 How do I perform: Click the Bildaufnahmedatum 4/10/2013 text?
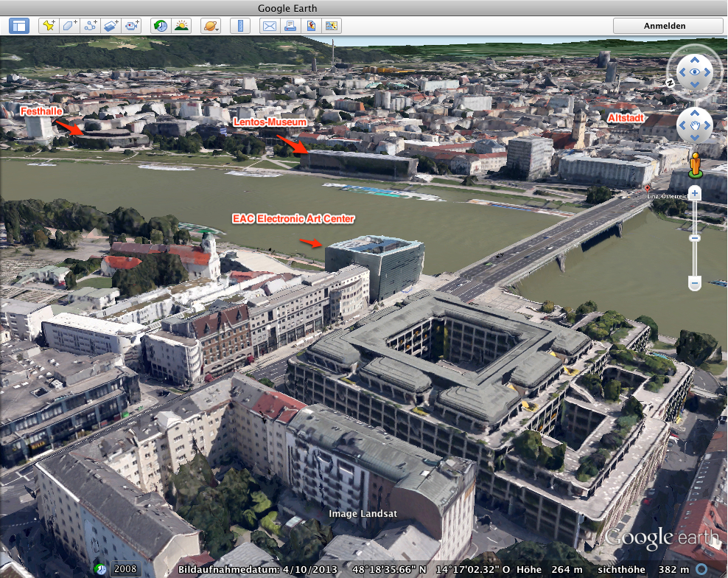[258, 570]
